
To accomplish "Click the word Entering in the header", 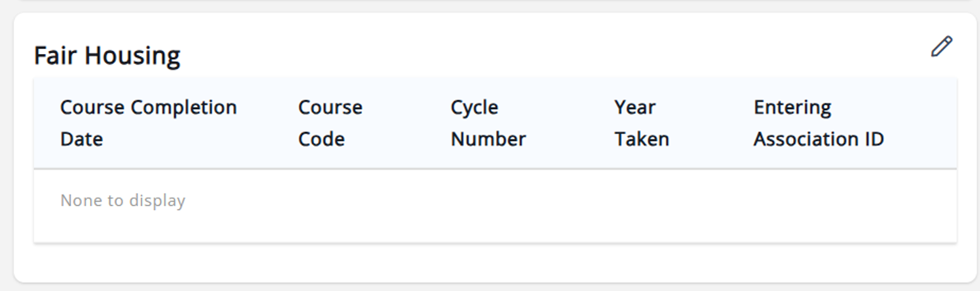I will tap(792, 108).
